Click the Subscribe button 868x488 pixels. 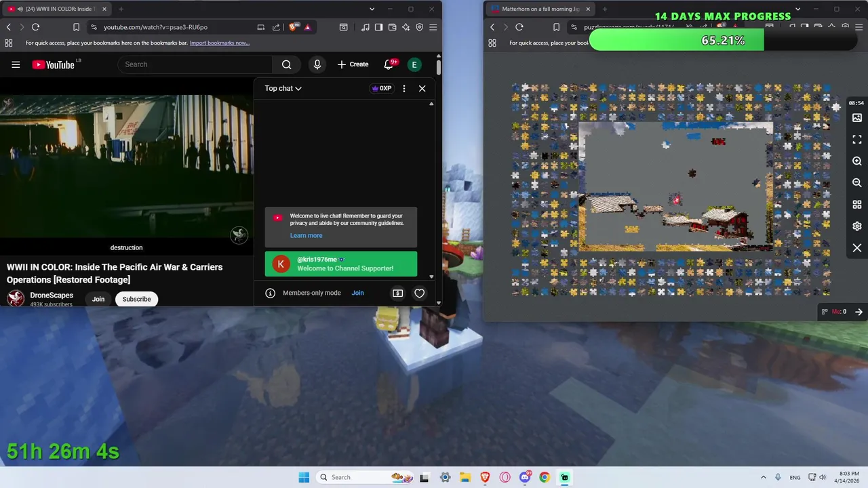(x=136, y=299)
